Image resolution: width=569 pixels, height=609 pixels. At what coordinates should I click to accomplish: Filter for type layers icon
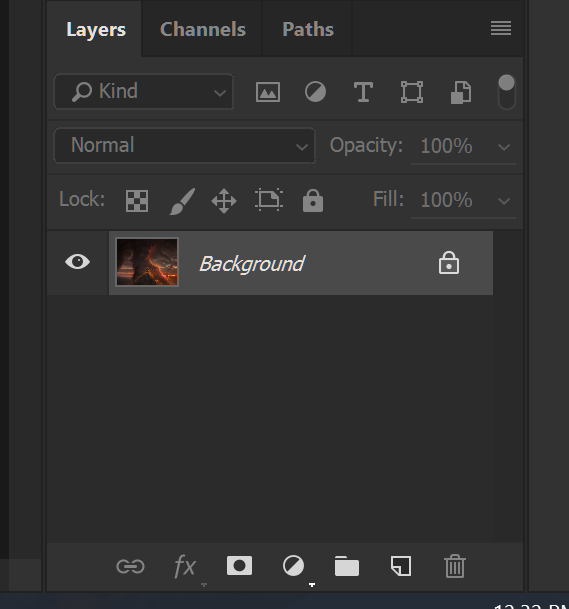[x=363, y=92]
